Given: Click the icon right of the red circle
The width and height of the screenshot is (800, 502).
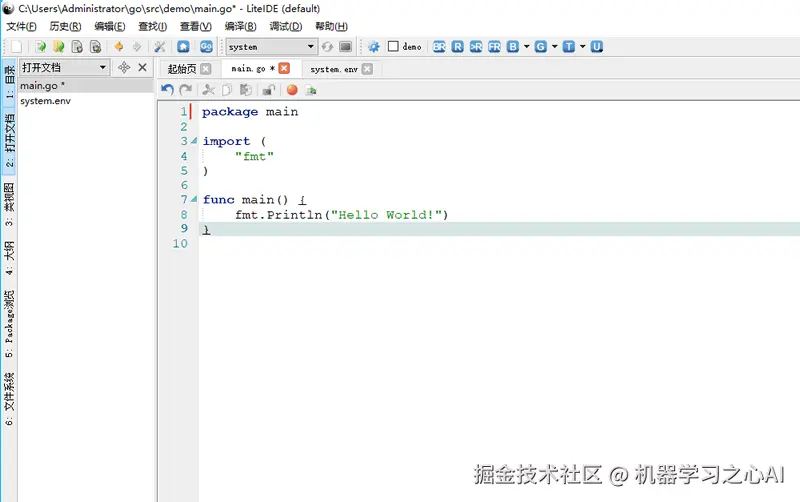Looking at the screenshot, I should tap(311, 90).
